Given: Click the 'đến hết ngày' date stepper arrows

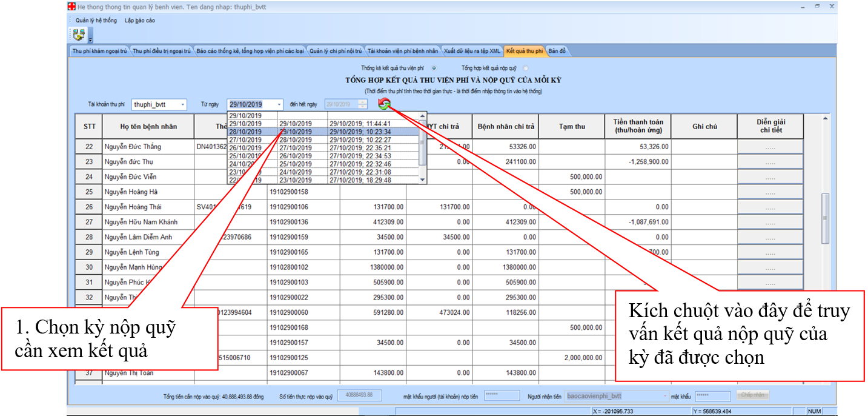Looking at the screenshot, I should coord(362,104).
